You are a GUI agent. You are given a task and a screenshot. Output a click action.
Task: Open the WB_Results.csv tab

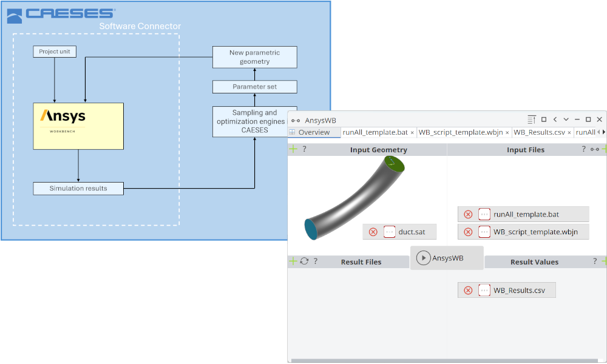[x=539, y=132]
